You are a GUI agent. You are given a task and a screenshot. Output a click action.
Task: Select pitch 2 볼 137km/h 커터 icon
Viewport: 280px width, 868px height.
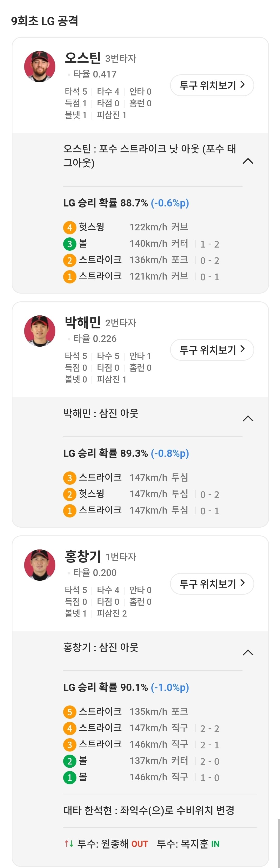click(69, 761)
